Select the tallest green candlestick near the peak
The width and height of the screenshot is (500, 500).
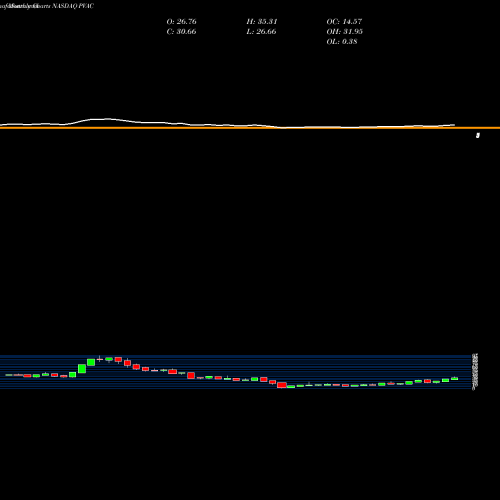(82, 369)
